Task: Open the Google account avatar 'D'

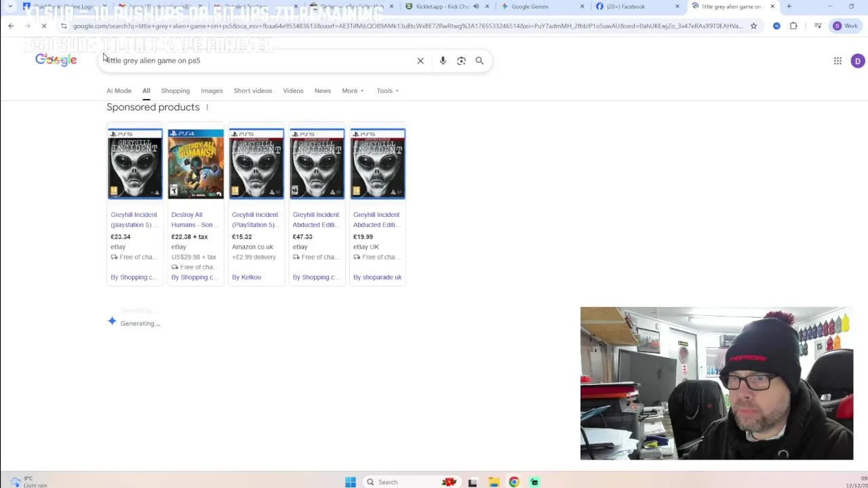Action: [x=858, y=61]
